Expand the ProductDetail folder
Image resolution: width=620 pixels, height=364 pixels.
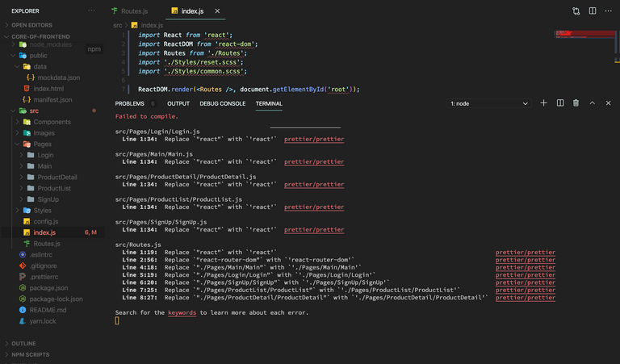click(57, 177)
